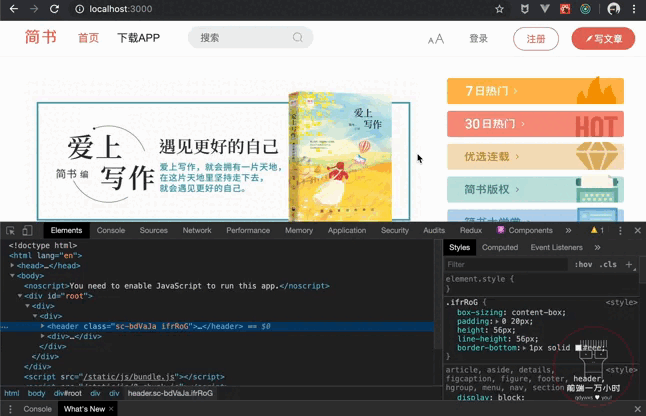
Task: Show more Styles pane tabs
Action: pyautogui.click(x=597, y=248)
